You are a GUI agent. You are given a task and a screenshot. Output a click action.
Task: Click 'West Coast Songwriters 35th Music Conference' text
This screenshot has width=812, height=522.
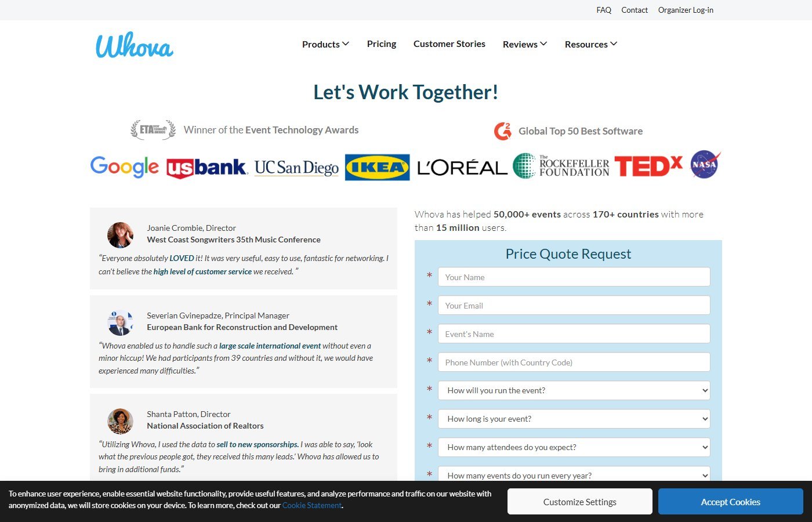pyautogui.click(x=234, y=240)
